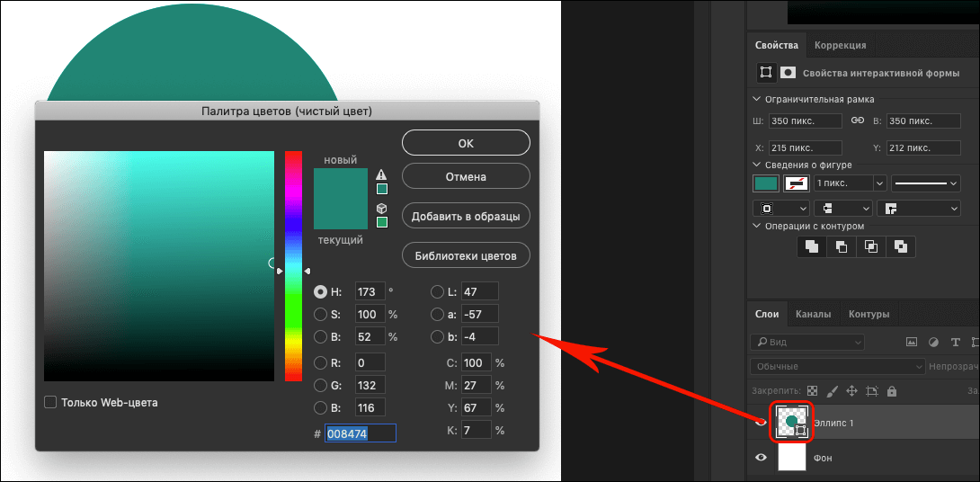The height and width of the screenshot is (482, 980).
Task: Select the combine shapes path operation
Action: coord(812,246)
